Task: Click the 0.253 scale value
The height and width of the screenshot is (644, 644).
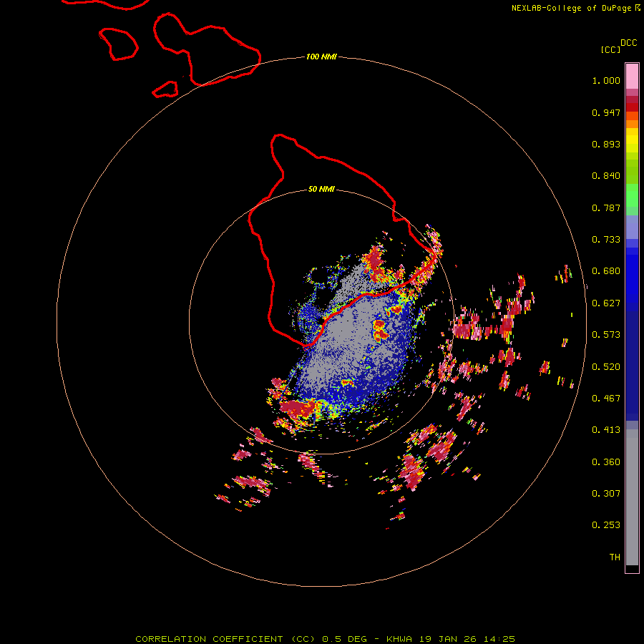Action: [x=606, y=525]
